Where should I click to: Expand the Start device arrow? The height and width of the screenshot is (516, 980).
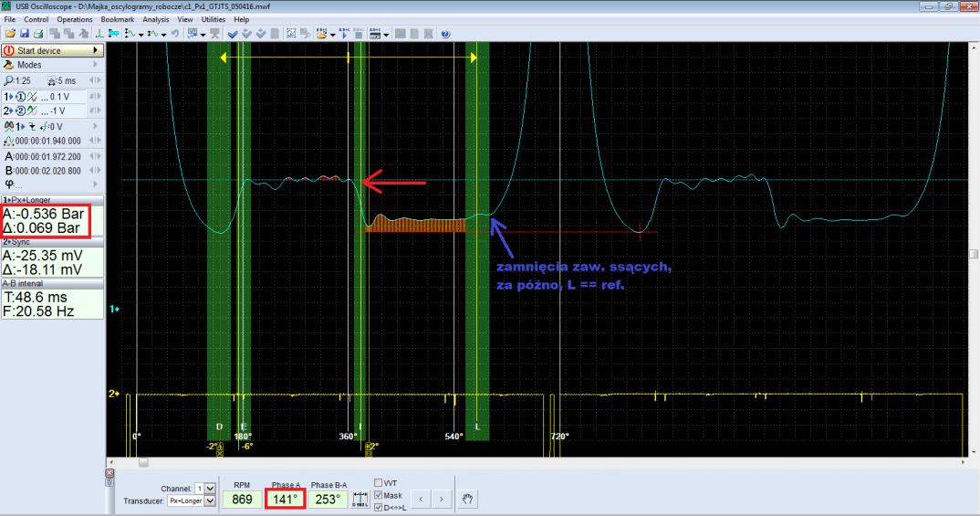96,50
